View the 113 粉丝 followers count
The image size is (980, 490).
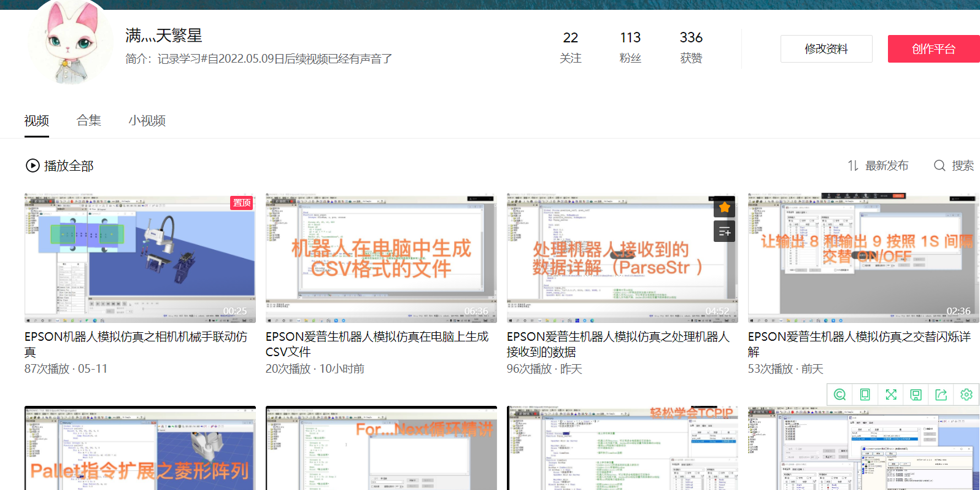point(630,47)
